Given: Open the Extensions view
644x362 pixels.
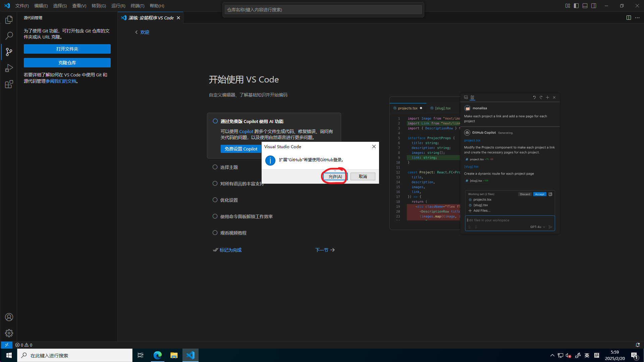Looking at the screenshot, I should click(x=9, y=84).
